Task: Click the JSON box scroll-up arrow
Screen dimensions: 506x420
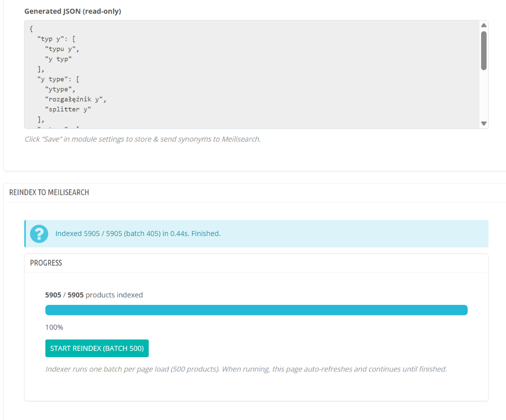Action: click(484, 25)
